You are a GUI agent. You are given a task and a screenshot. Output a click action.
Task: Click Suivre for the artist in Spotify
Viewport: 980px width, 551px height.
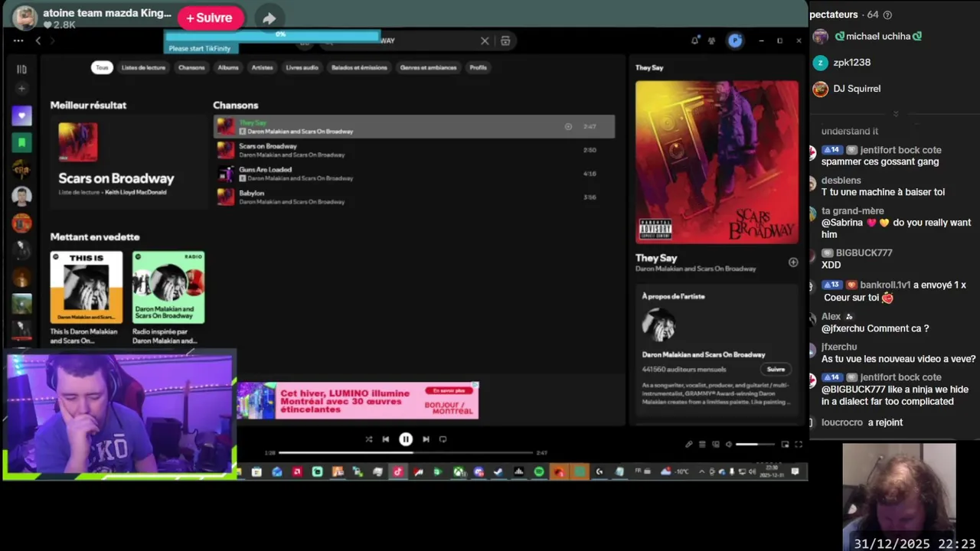point(776,369)
